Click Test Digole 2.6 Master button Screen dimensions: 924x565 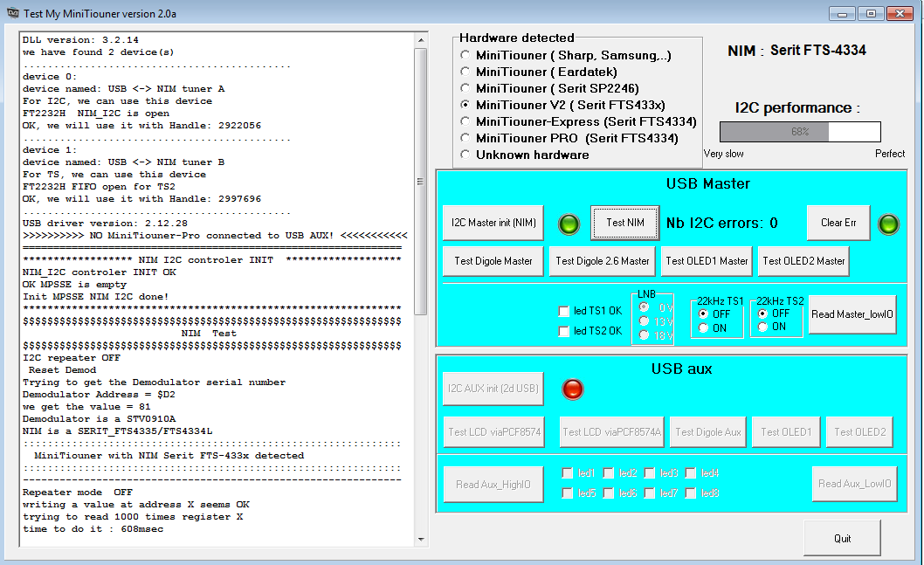(x=603, y=261)
